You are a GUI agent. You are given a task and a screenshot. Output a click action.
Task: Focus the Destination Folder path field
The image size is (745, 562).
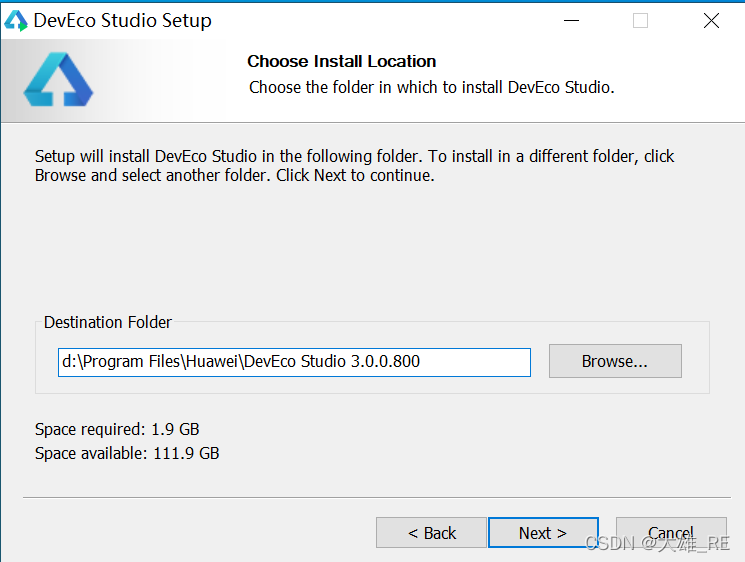(294, 362)
